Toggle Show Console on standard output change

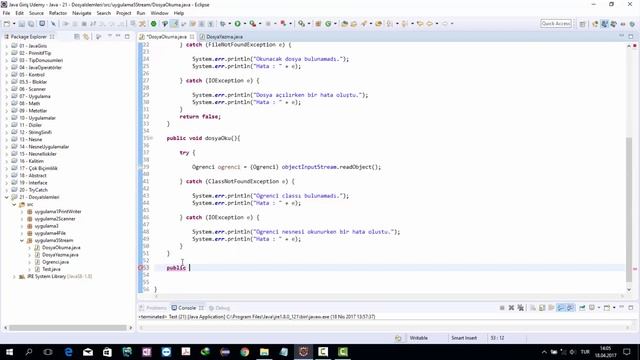pyautogui.click(x=561, y=308)
